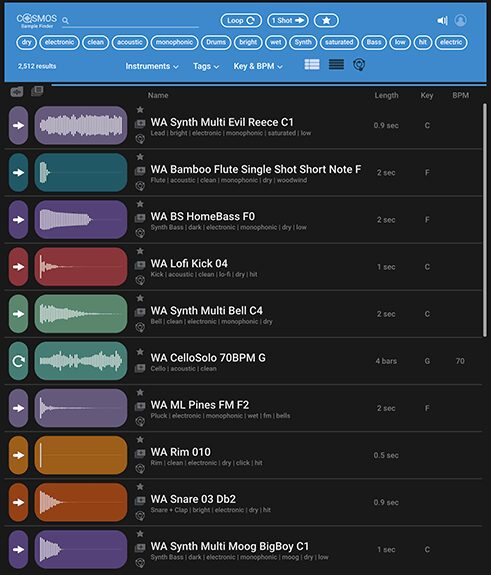
Task: Select the hit tag pill
Action: (x=423, y=42)
